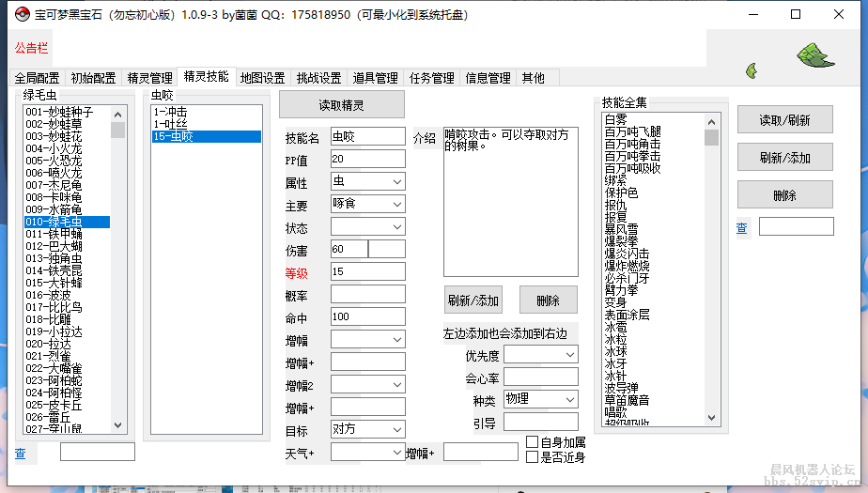
Task: Click the down arrow of Pokemon list scrollbar
Action: coord(118,425)
